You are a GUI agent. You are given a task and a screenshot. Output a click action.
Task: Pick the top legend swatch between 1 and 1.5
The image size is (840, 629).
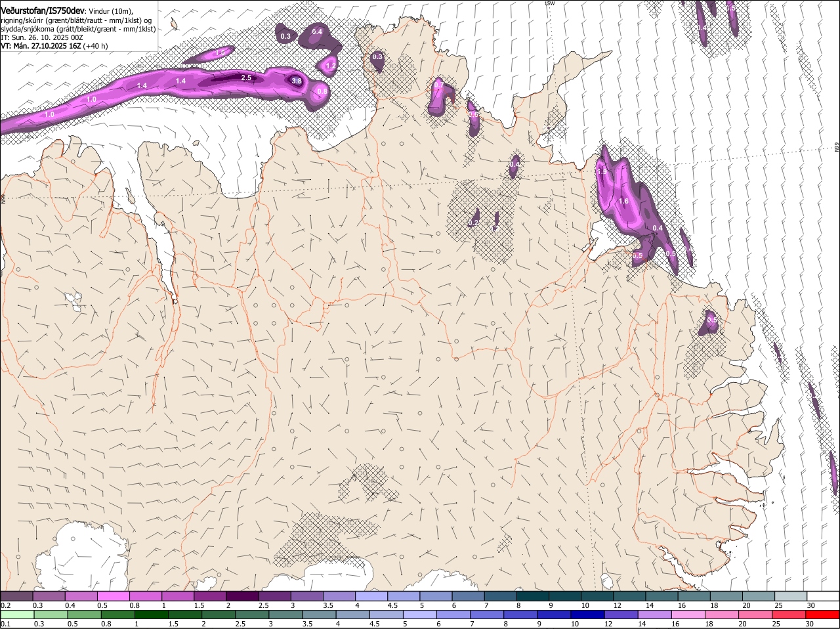(x=177, y=596)
